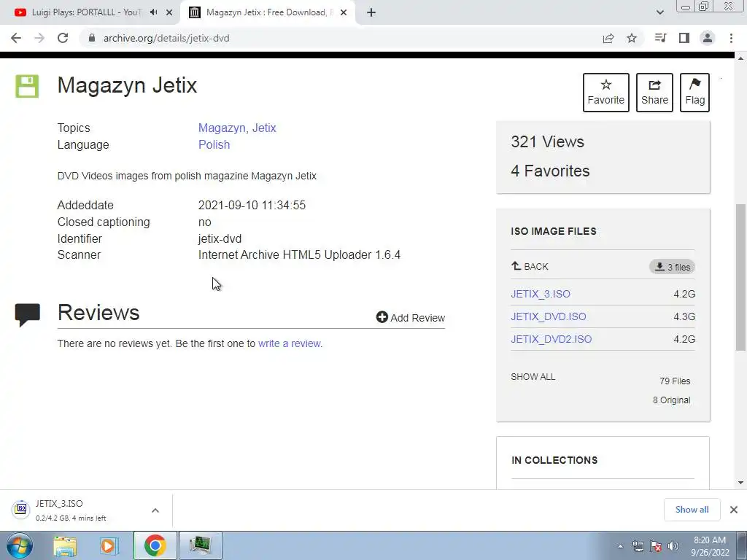Click Show all downloads button
This screenshot has width=747, height=560.
(692, 510)
